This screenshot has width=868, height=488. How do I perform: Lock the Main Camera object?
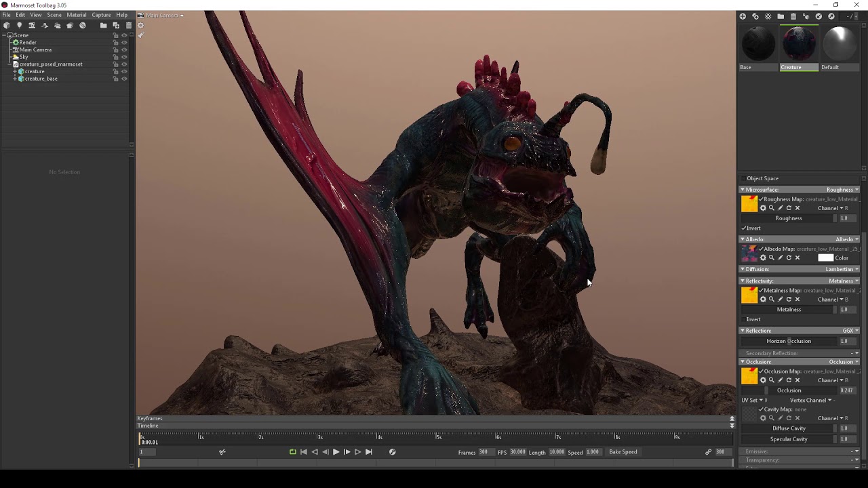coord(116,49)
